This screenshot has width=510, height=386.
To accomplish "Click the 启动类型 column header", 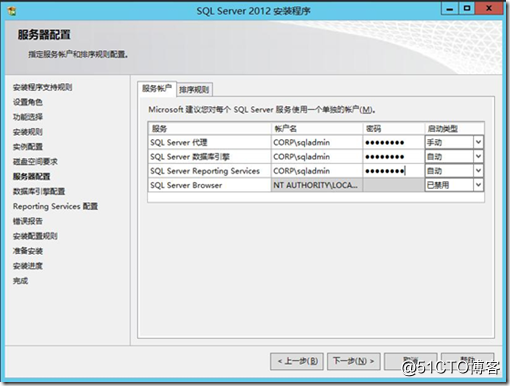I will click(x=454, y=128).
